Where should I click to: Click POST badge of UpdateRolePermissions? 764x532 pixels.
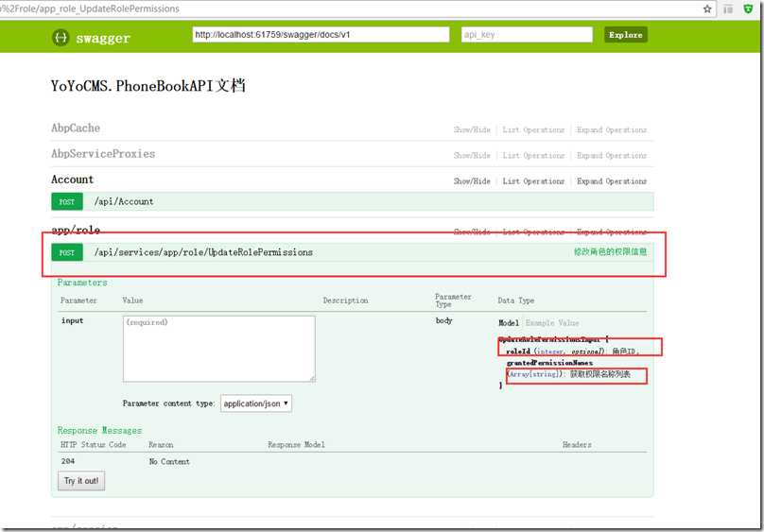(x=67, y=252)
